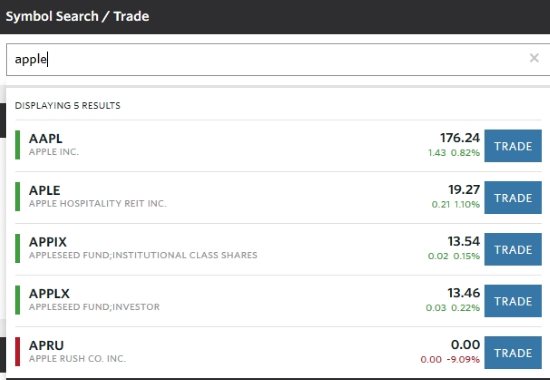Click APRU red status indicator bar

coord(18,352)
